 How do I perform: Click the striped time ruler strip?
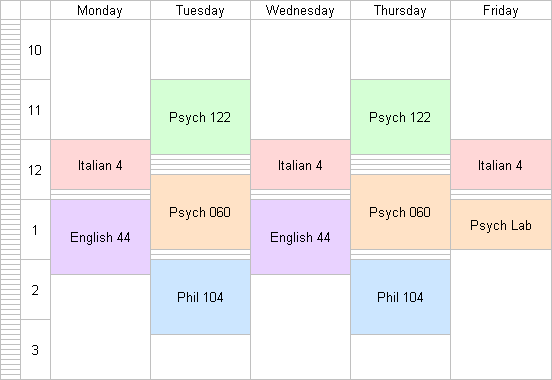click(x=10, y=199)
